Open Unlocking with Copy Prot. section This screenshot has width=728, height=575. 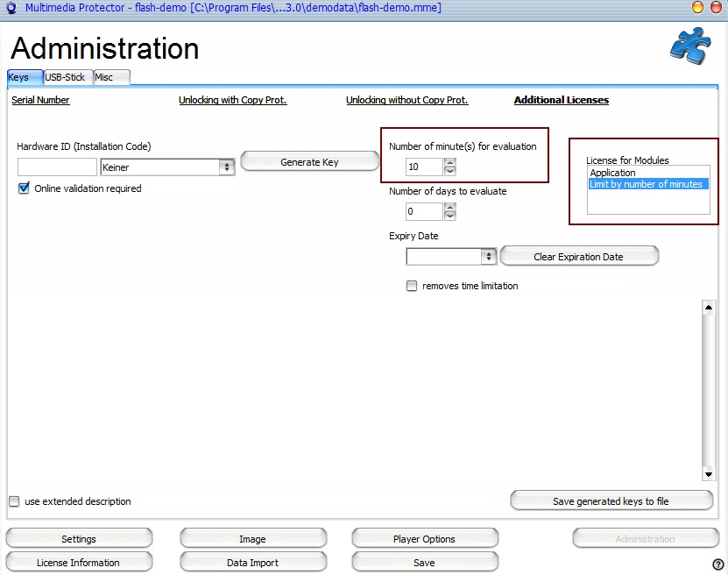click(x=232, y=100)
